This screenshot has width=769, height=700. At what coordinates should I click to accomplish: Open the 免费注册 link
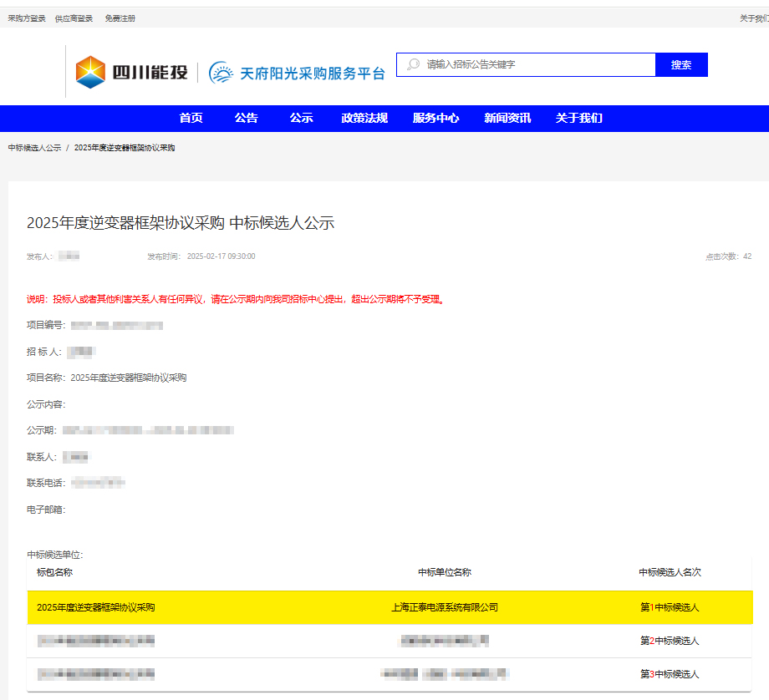[x=120, y=18]
